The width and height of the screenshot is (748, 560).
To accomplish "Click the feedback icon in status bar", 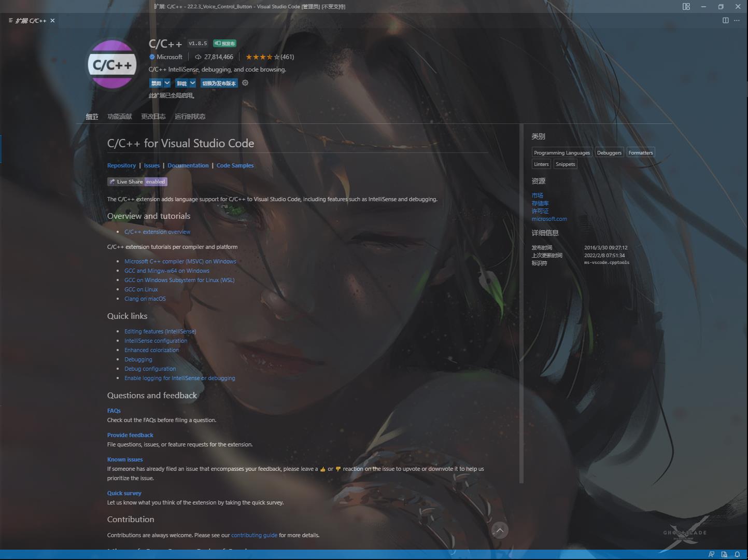I will pos(711,554).
